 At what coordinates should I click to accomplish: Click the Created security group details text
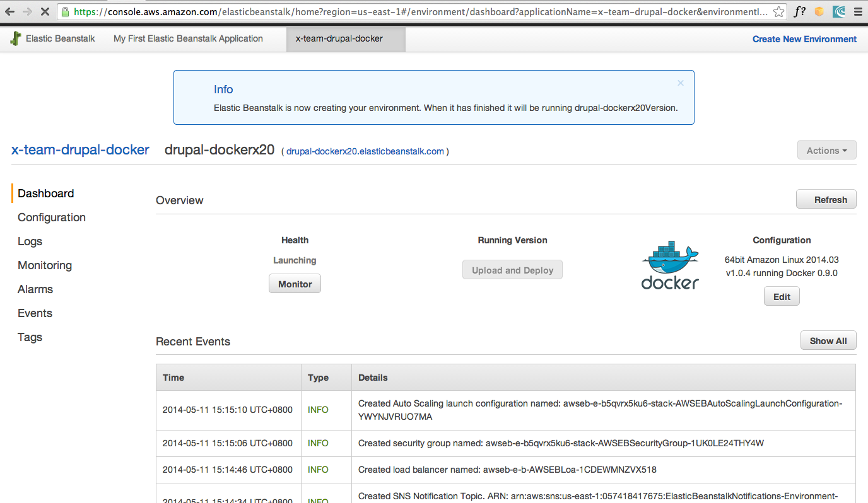561,443
